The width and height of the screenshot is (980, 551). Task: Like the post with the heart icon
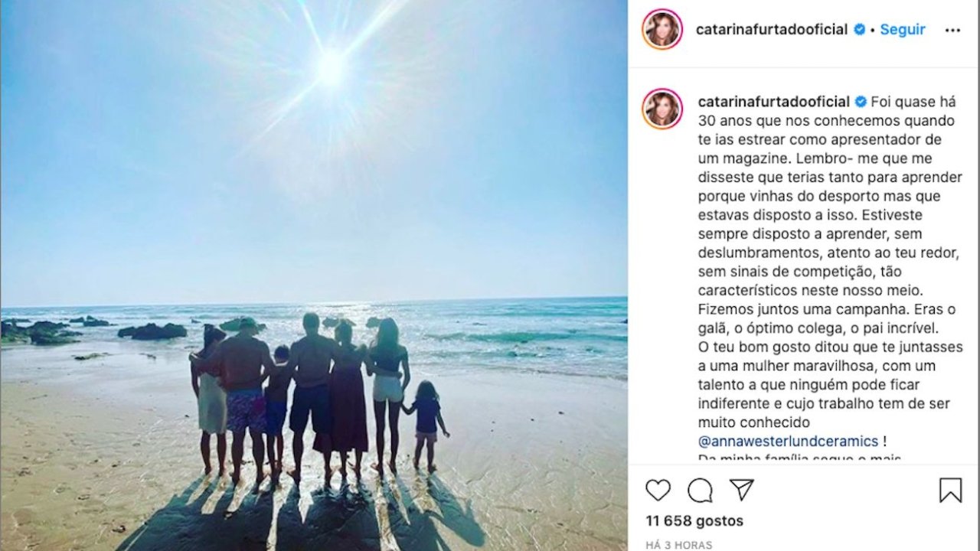coord(658,490)
